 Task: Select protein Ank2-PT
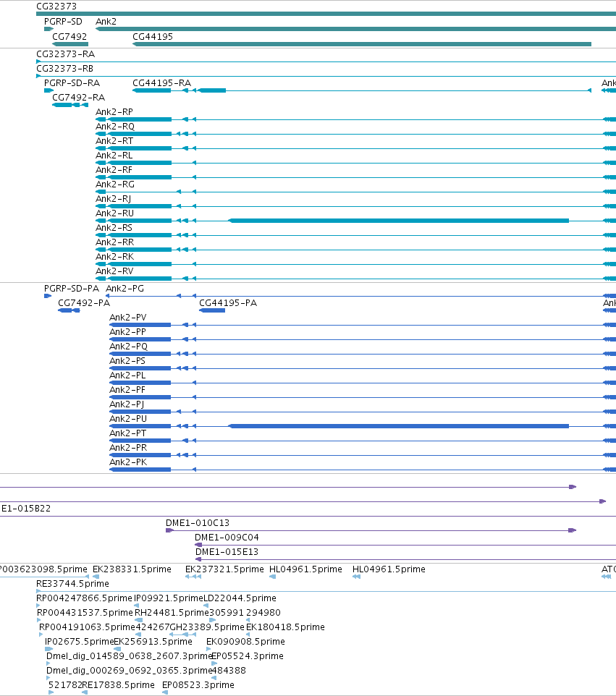(127, 433)
